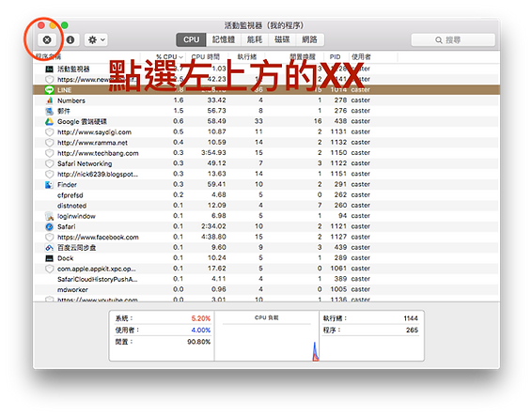
Task: Select the Finder process icon
Action: (x=50, y=184)
